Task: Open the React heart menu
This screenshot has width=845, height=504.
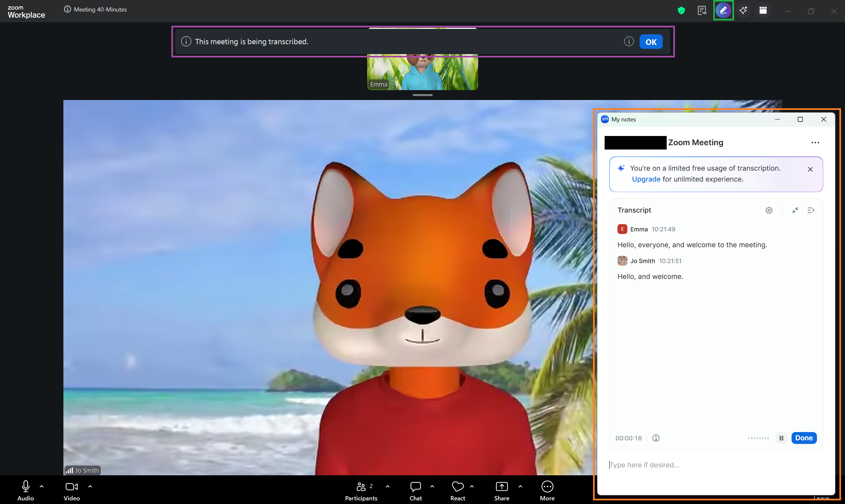Action: [458, 491]
